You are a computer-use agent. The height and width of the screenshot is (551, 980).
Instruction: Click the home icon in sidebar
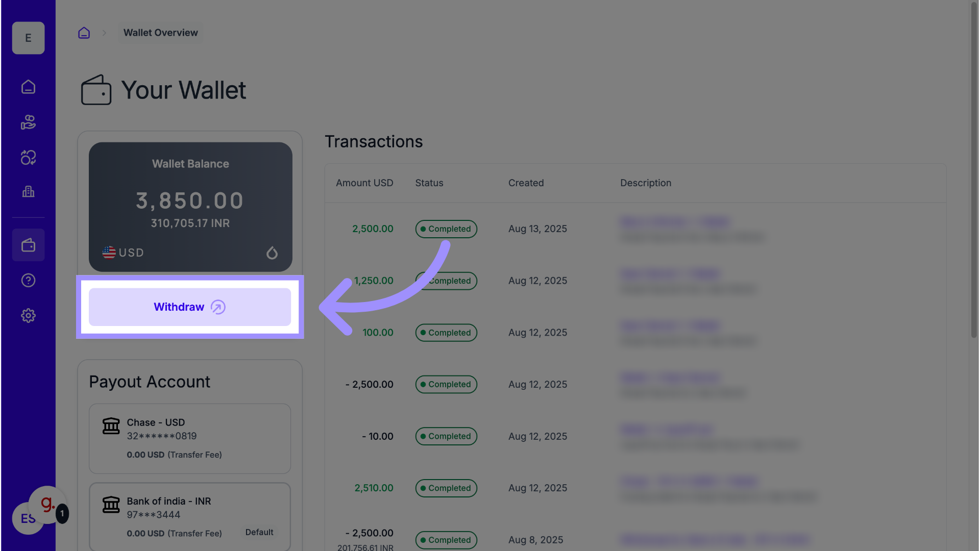(28, 87)
